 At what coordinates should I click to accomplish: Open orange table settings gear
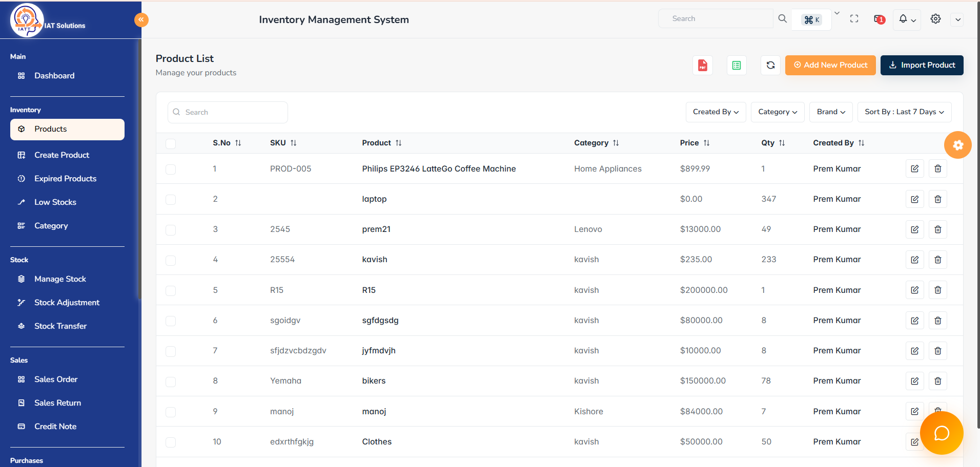pos(957,145)
